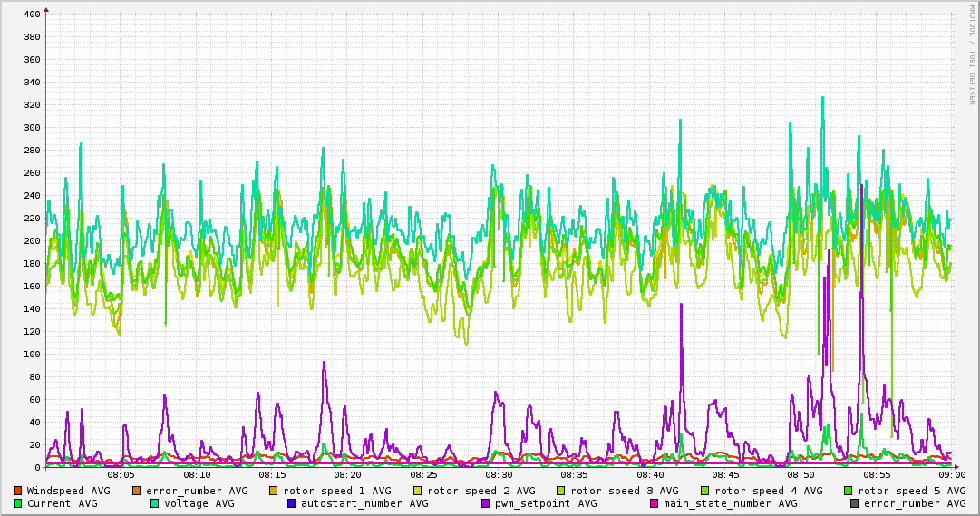Click the 320 value on y-axis

32,104
